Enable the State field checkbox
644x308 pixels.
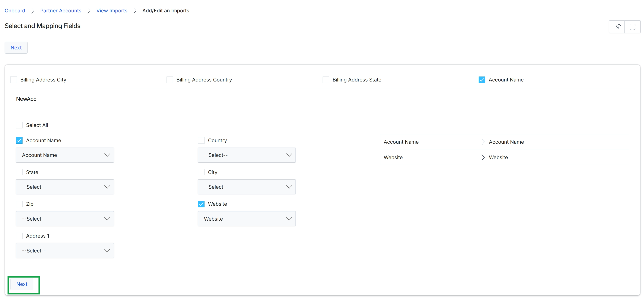19,172
